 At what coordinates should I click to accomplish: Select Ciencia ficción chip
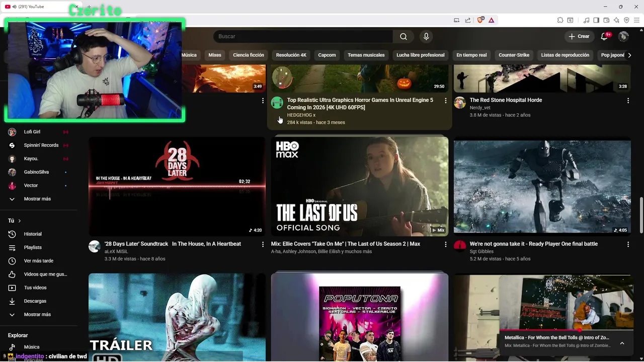click(x=249, y=55)
